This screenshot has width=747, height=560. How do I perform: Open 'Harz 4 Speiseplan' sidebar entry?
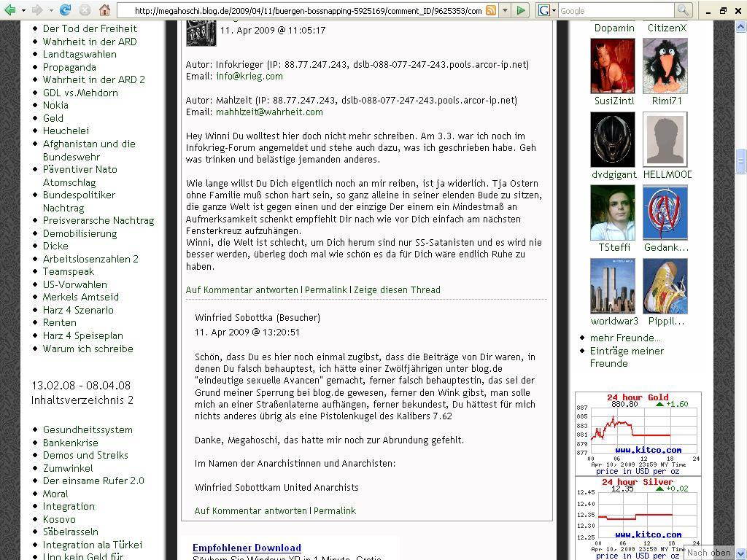[83, 335]
